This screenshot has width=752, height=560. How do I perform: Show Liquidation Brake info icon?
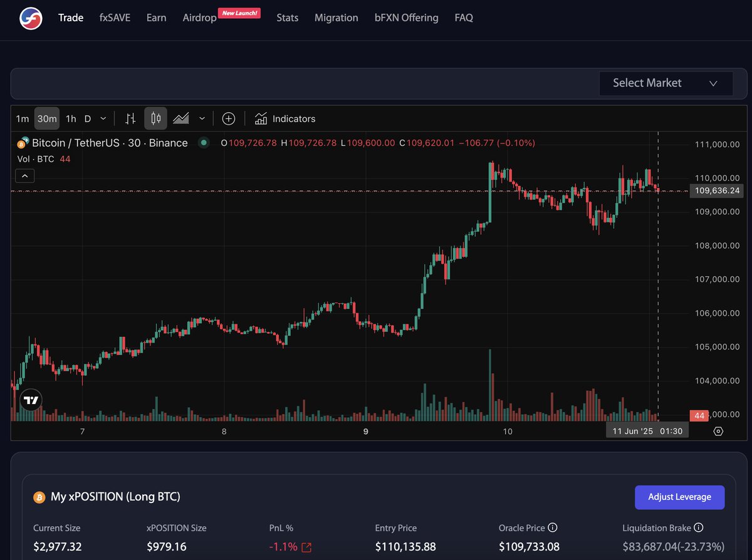[x=699, y=528]
